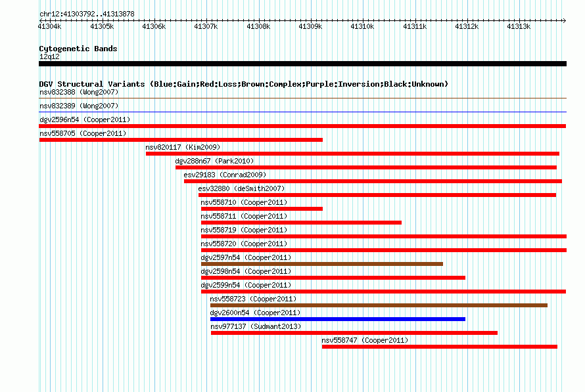Image resolution: width=585 pixels, height=392 pixels.
Task: Click the red loss bar of dgv2599n54
Action: (383, 292)
